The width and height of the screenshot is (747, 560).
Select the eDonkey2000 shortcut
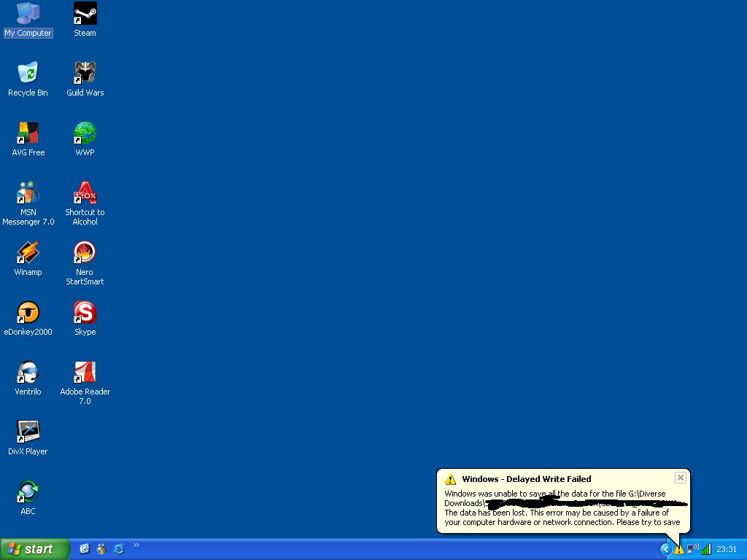point(28,319)
